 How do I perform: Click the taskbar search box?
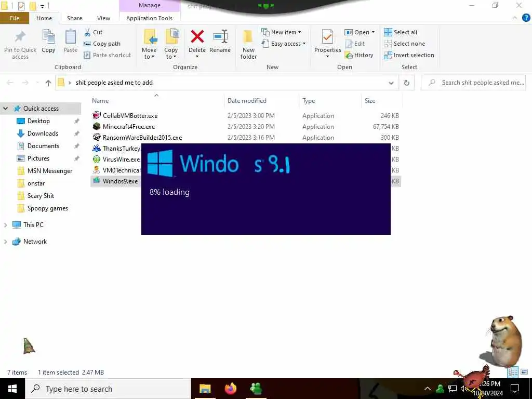(108, 389)
